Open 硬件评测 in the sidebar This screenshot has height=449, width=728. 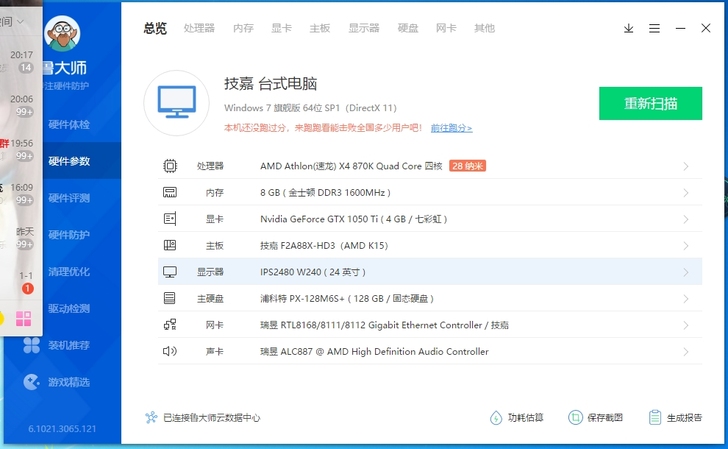69,198
